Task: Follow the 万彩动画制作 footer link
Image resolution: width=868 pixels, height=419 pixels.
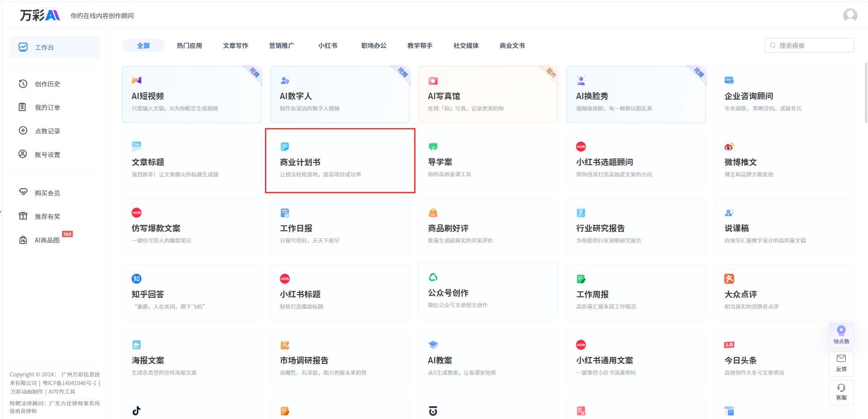Action: [27, 392]
